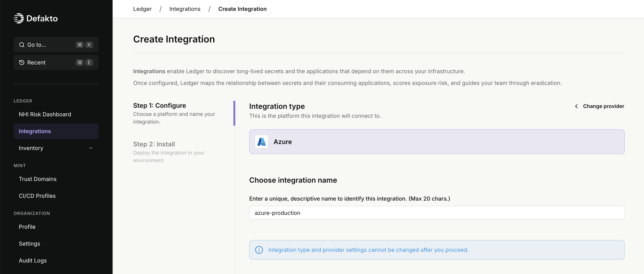Click the Defakto brand name

(x=42, y=19)
